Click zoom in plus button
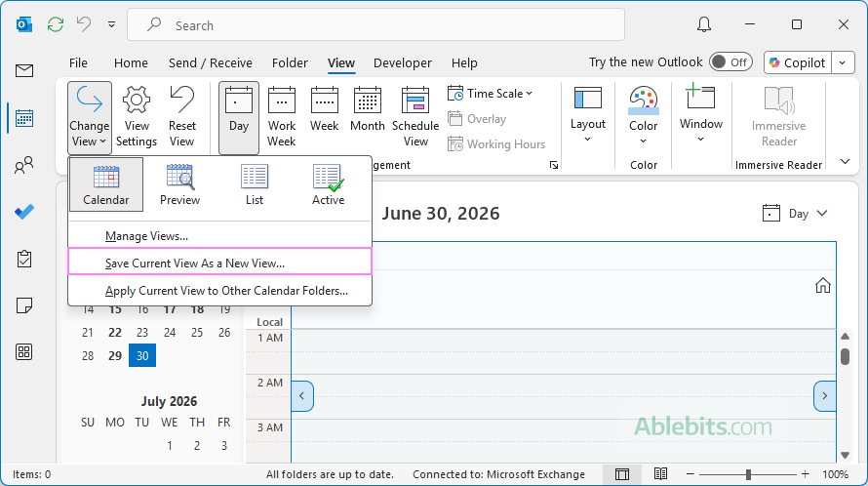This screenshot has width=868, height=486. point(805,474)
